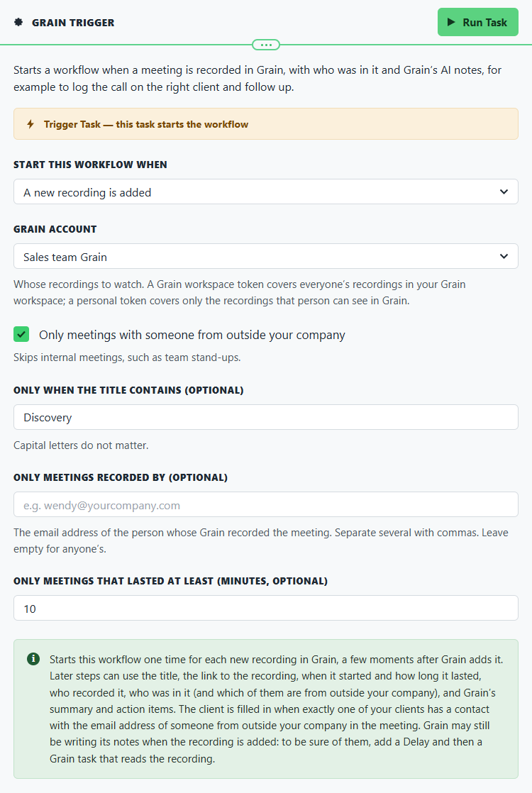The height and width of the screenshot is (793, 532).
Task: Click the Grain Trigger heading text
Action: pos(73,23)
